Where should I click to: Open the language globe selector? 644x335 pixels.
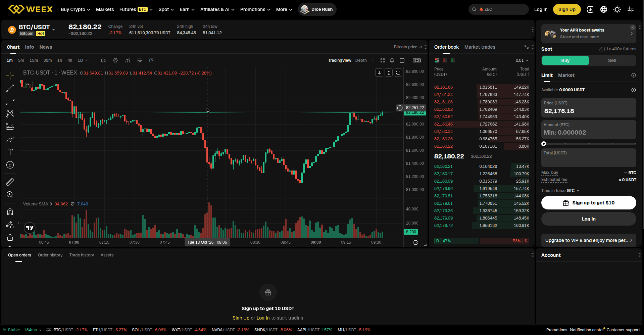point(604,9)
